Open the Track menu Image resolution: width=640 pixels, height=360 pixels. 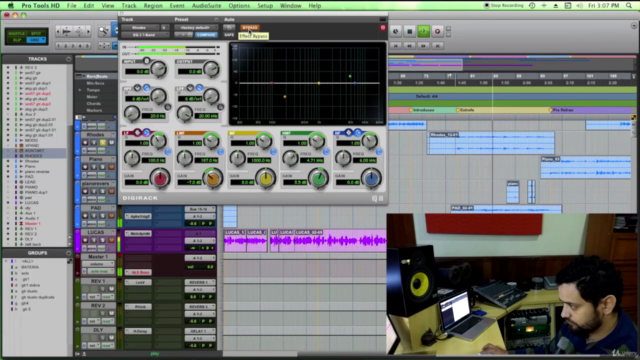click(129, 6)
